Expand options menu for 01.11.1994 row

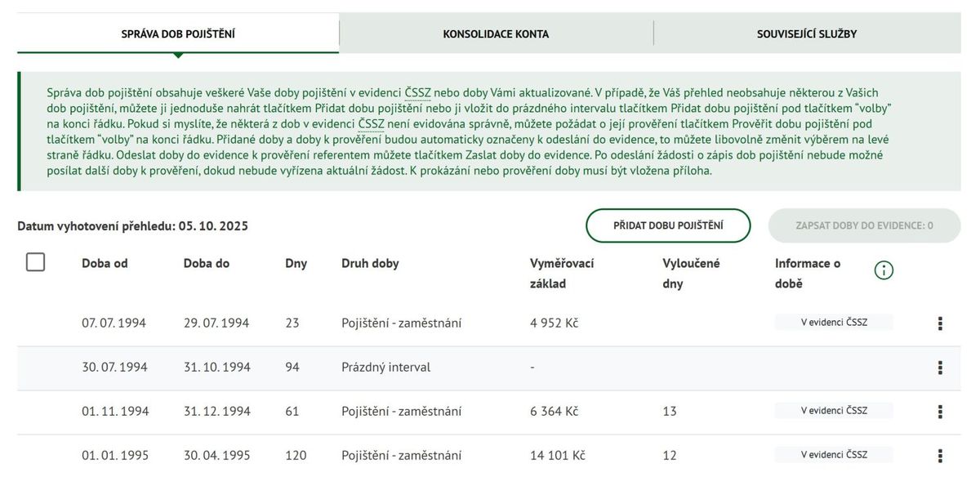coord(940,412)
